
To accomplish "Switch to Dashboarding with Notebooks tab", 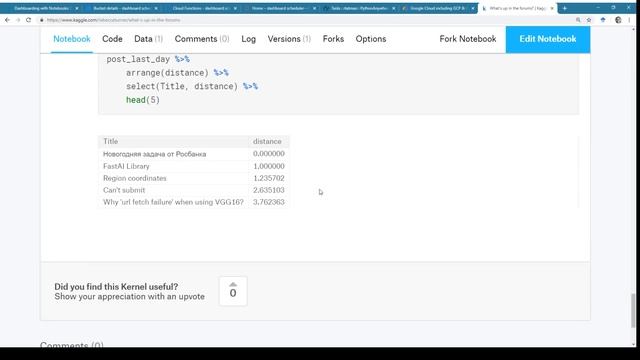I will [41, 8].
